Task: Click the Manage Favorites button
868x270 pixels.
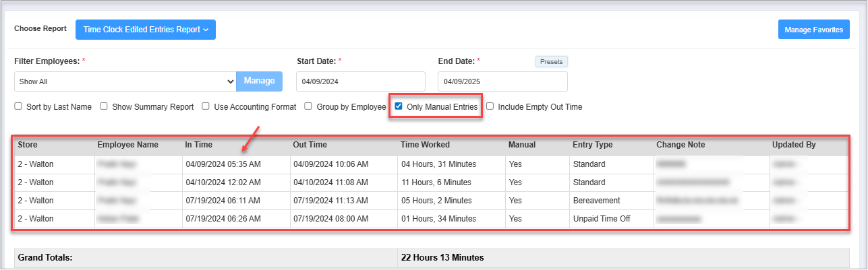Action: point(813,30)
